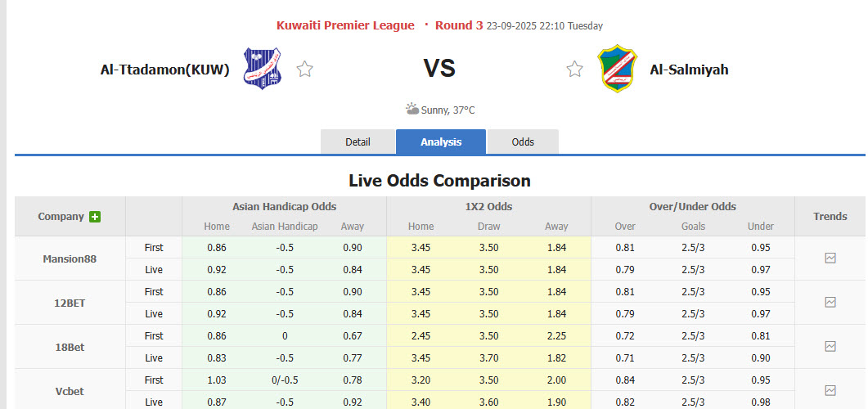The width and height of the screenshot is (868, 409).
Task: Favorite Al-Ttadamon with the star icon
Action: (305, 69)
